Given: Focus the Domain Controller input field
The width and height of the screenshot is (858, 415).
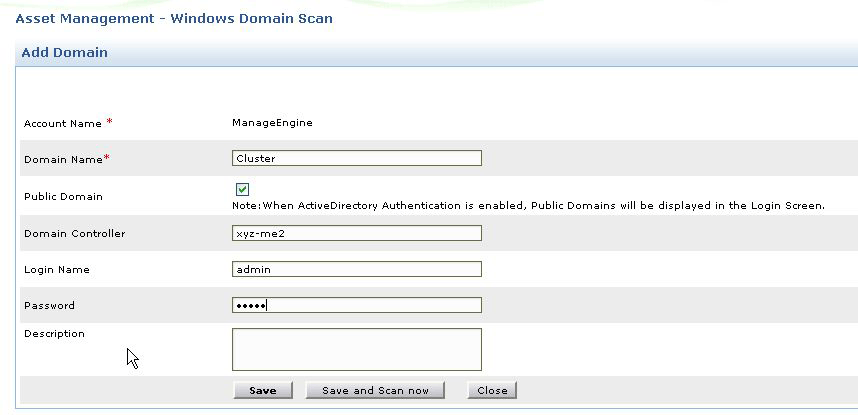Looking at the screenshot, I should pos(356,233).
